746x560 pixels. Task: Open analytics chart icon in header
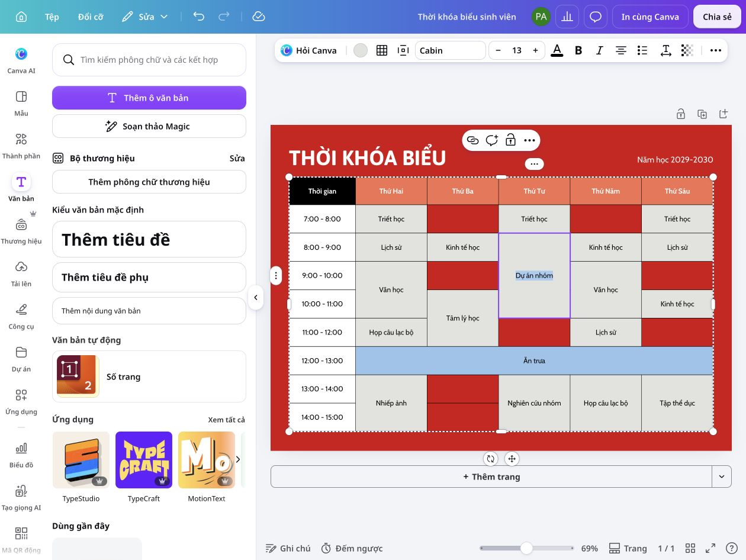click(567, 17)
